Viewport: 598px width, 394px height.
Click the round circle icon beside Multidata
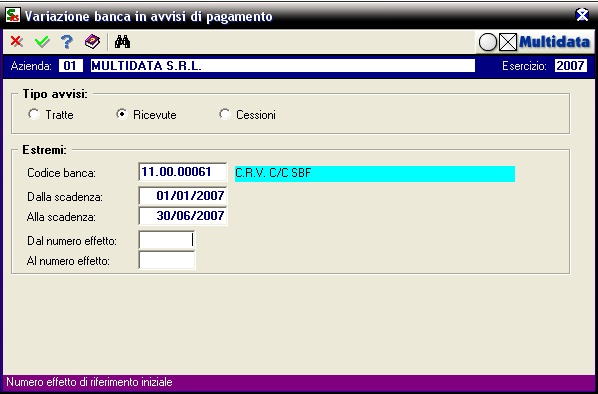point(488,42)
